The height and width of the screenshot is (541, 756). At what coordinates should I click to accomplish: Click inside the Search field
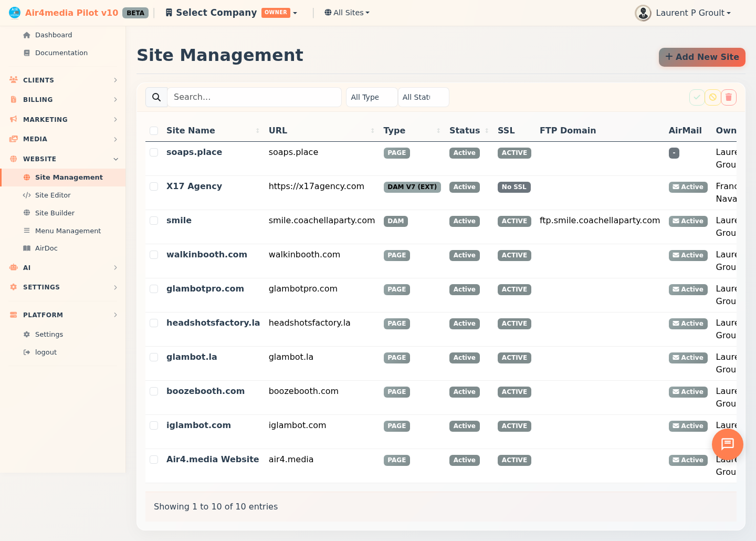tap(254, 97)
